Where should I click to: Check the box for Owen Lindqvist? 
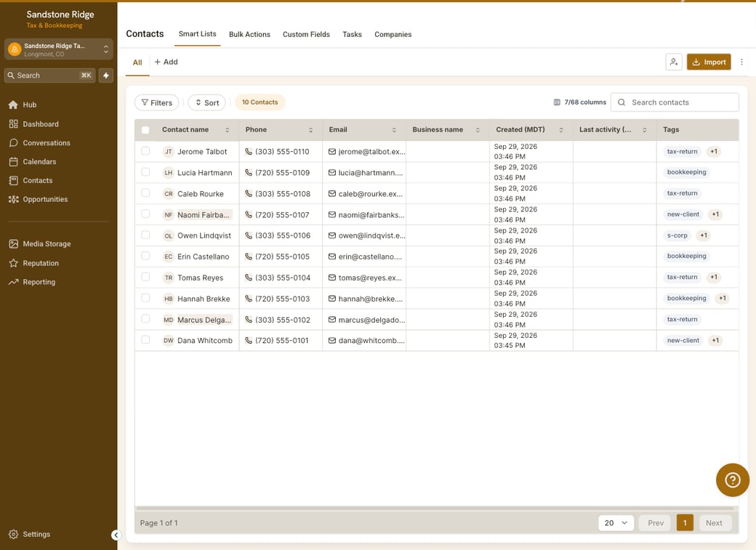coord(145,235)
